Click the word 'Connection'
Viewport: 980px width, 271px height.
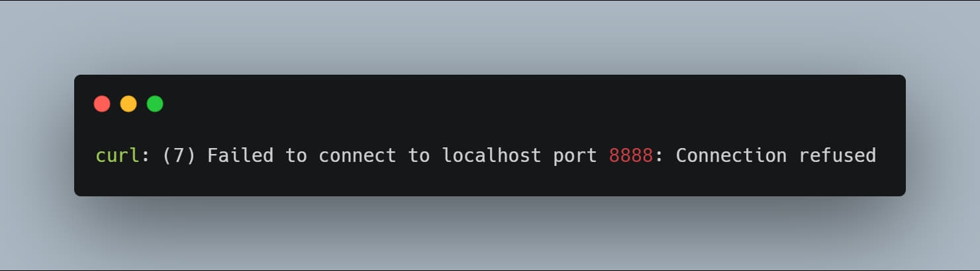click(731, 155)
